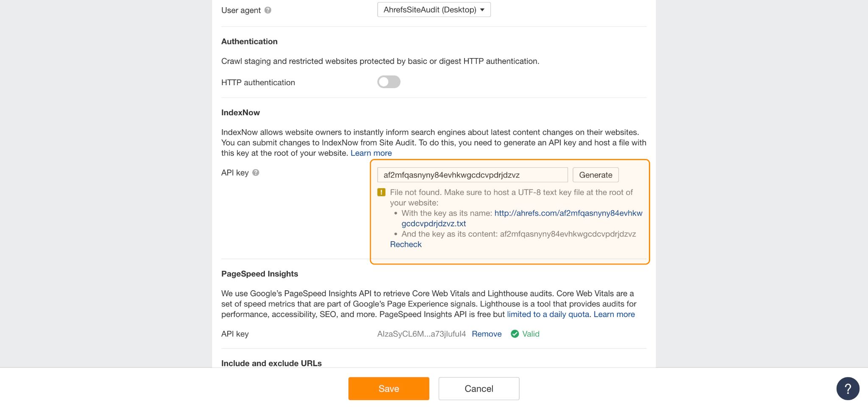The height and width of the screenshot is (409, 868).
Task: Open the ahrefs.com key file URL link
Action: pyautogui.click(x=568, y=213)
